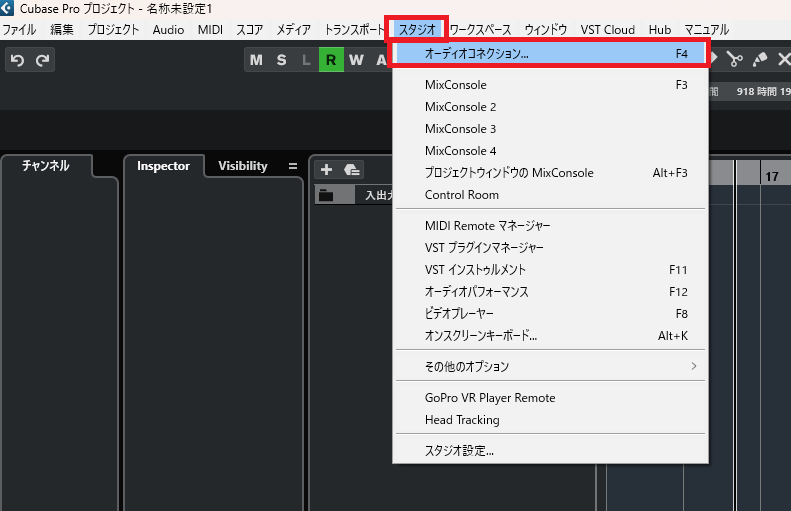Open the 編集 menu
This screenshot has width=791, height=511.
click(62, 30)
